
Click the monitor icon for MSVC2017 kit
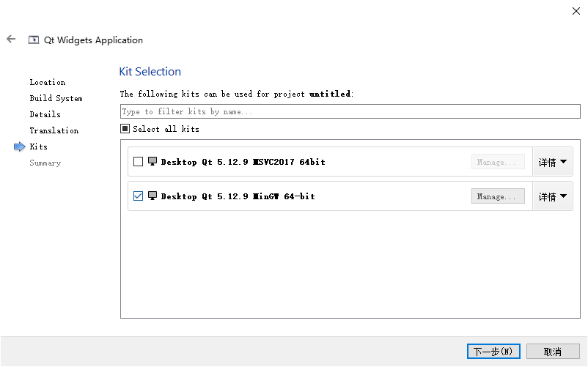pyautogui.click(x=152, y=161)
